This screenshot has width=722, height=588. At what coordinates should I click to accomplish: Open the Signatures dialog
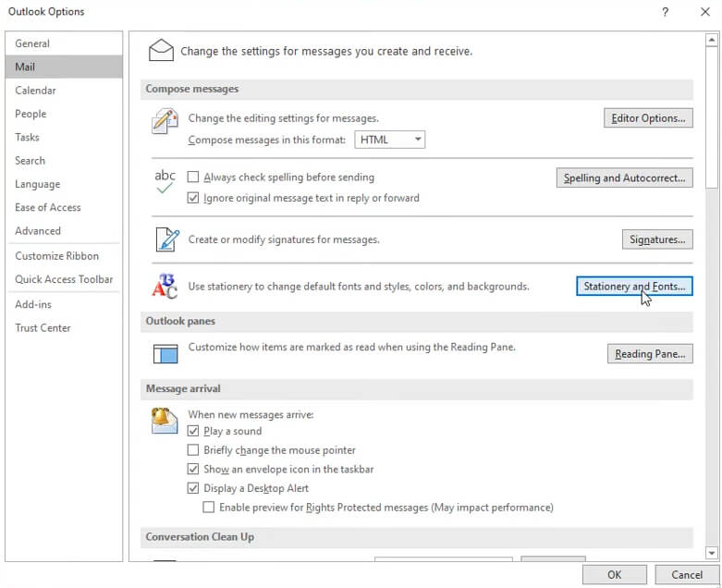pos(657,239)
